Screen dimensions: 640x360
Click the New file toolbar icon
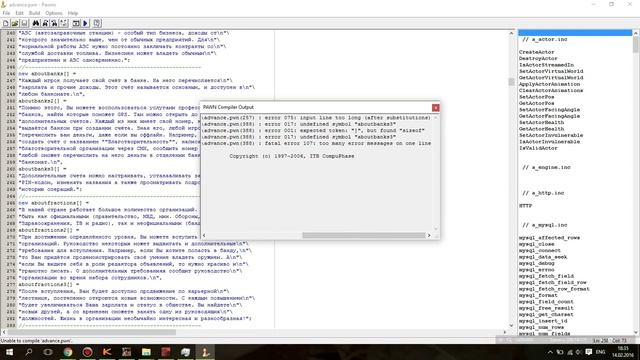click(6, 23)
